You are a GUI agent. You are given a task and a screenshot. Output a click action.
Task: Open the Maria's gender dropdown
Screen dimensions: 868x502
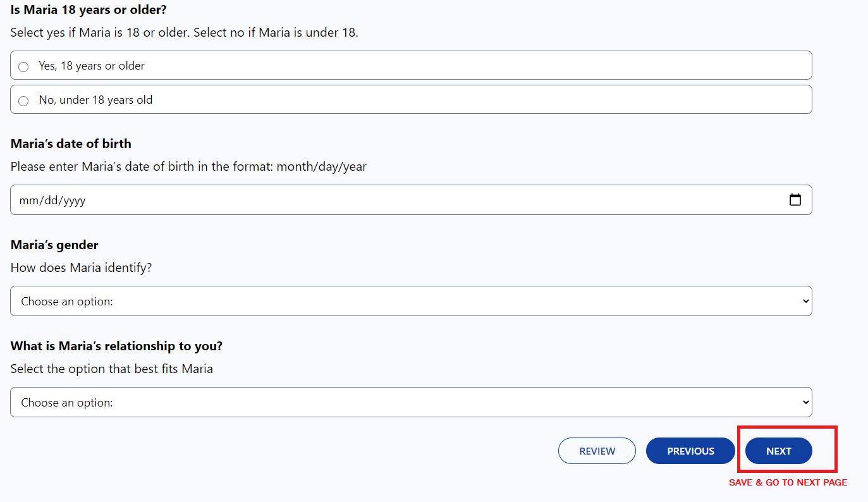coord(411,301)
